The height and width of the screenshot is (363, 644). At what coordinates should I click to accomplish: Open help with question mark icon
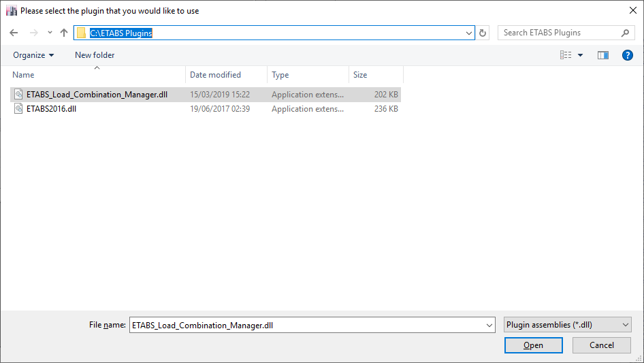(x=627, y=55)
